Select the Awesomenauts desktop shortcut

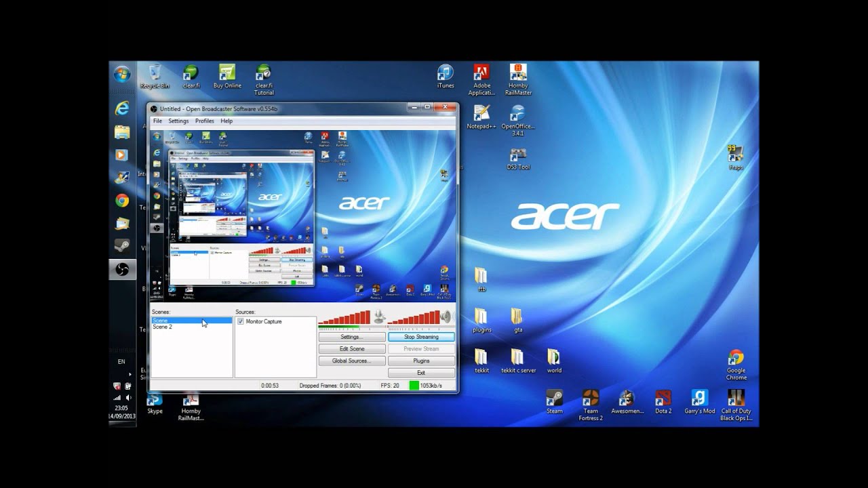(627, 402)
